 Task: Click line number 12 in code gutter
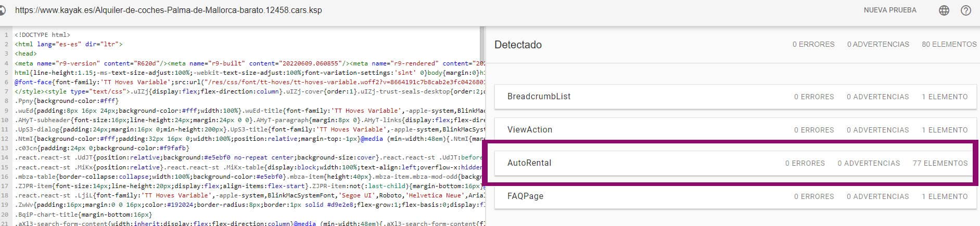click(5, 139)
